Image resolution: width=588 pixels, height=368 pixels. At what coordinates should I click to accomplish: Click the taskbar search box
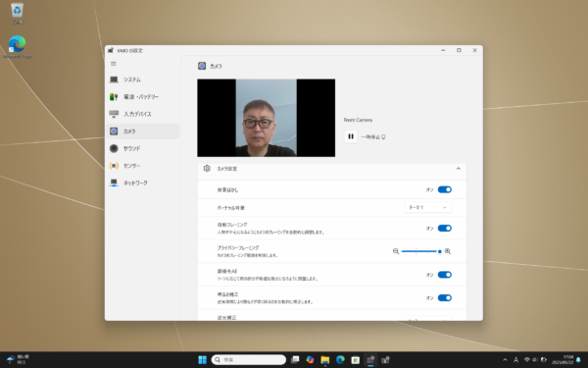tap(248, 360)
